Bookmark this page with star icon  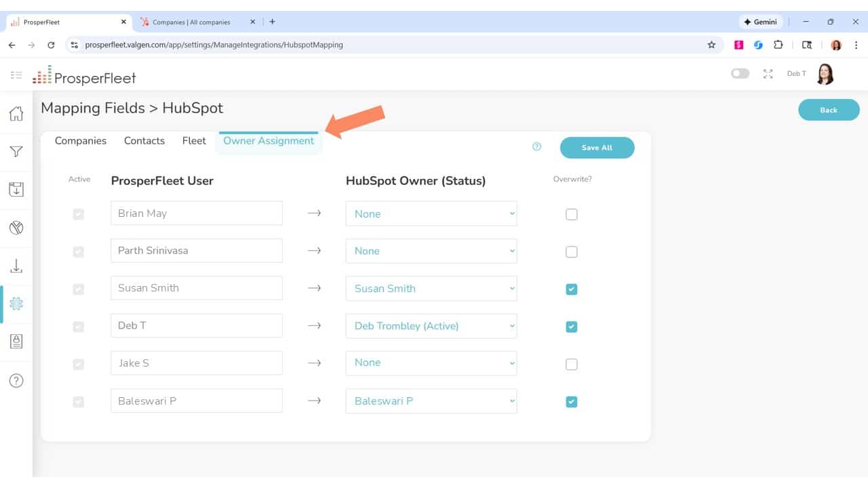coord(711,45)
